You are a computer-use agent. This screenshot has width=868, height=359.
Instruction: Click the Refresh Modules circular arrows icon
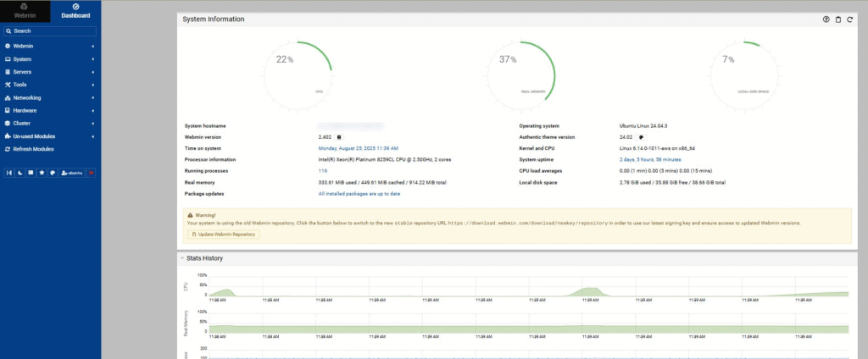(8, 149)
